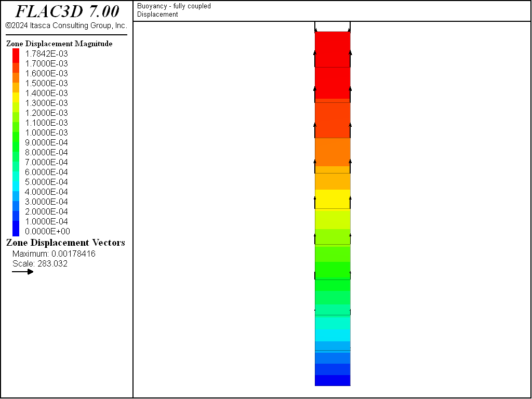Click the Itasca Consulting Group copyright line

pos(66,25)
